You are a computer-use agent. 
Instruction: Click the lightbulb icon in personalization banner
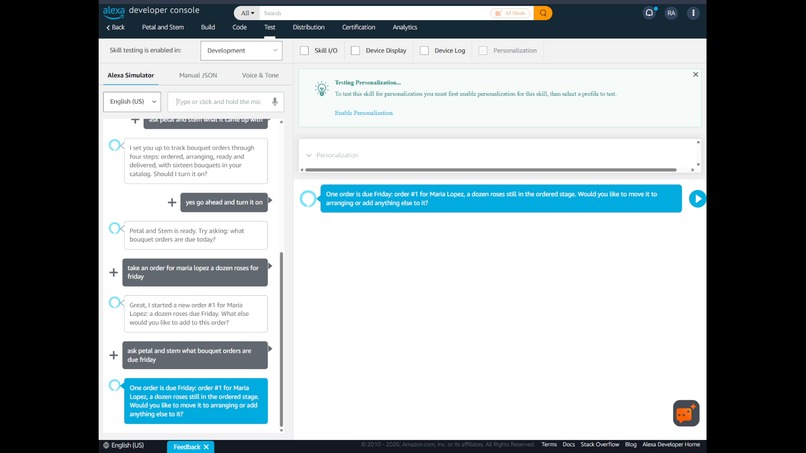pos(322,88)
